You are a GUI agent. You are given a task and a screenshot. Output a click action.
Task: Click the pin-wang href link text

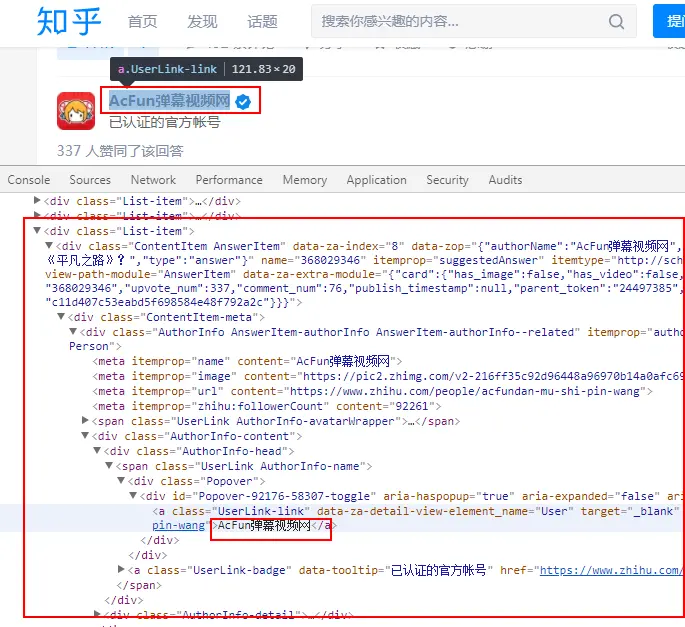(179, 526)
